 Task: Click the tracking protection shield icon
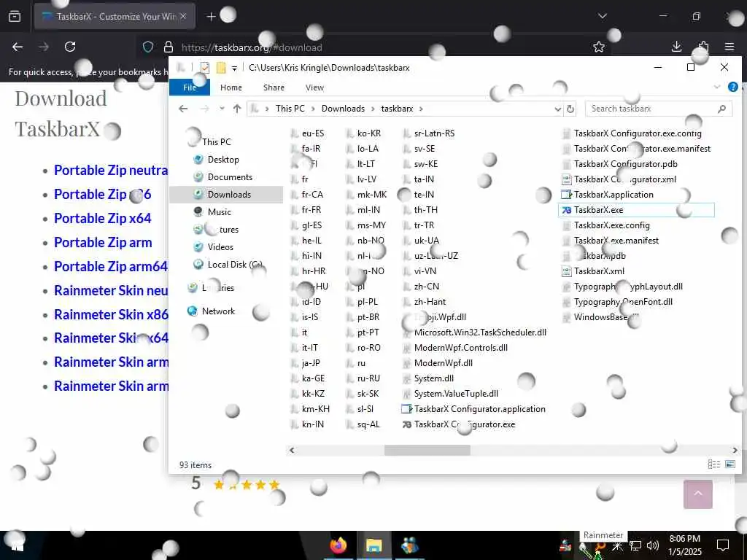pyautogui.click(x=148, y=47)
